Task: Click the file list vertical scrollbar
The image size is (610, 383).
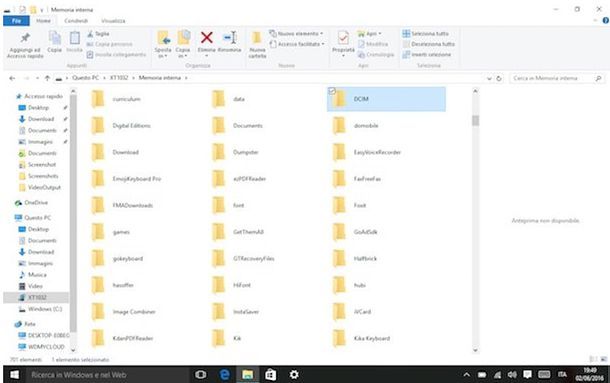Action: coord(475,120)
